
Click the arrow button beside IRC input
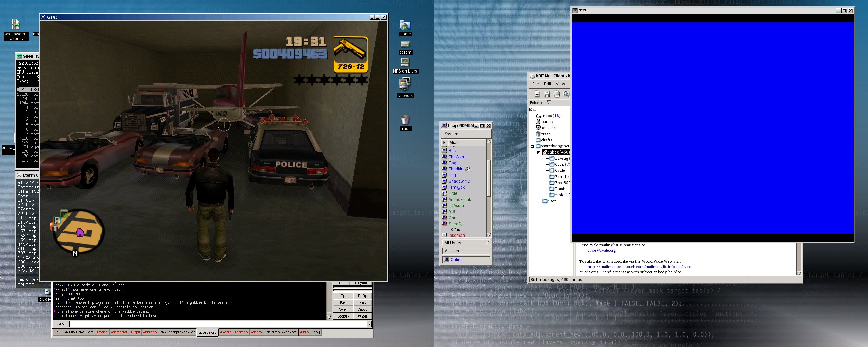369,324
